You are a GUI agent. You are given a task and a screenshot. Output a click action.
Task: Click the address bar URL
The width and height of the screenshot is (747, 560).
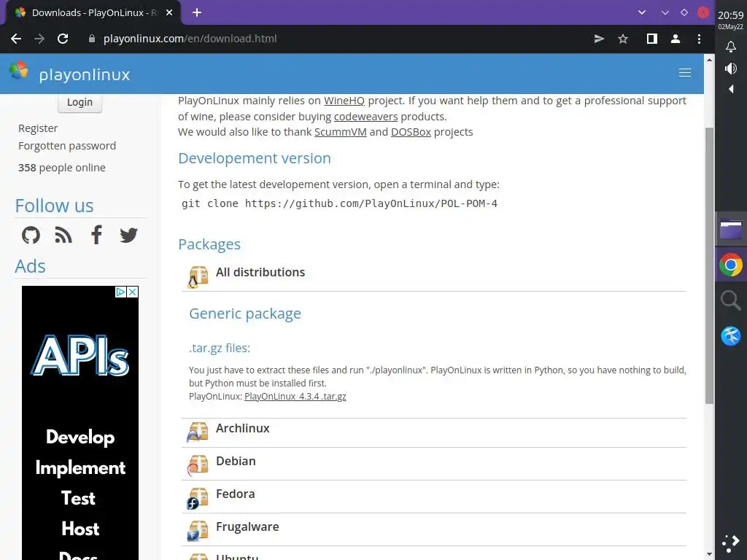190,39
